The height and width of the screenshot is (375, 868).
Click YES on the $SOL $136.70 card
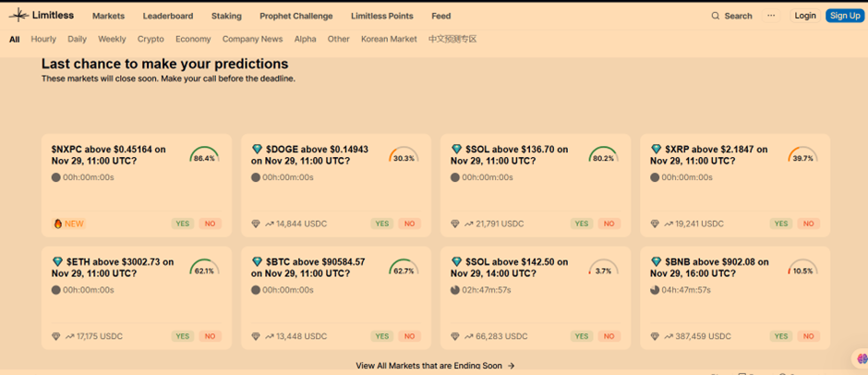point(581,224)
